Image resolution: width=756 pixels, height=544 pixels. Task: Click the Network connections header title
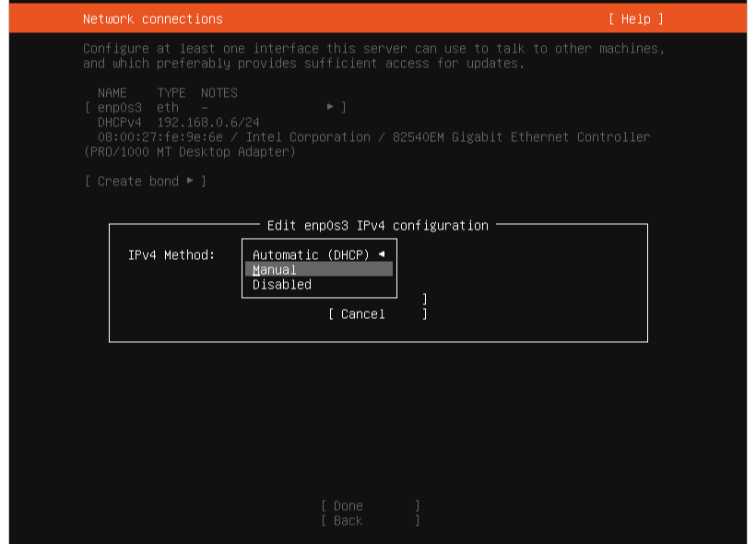tap(152, 19)
